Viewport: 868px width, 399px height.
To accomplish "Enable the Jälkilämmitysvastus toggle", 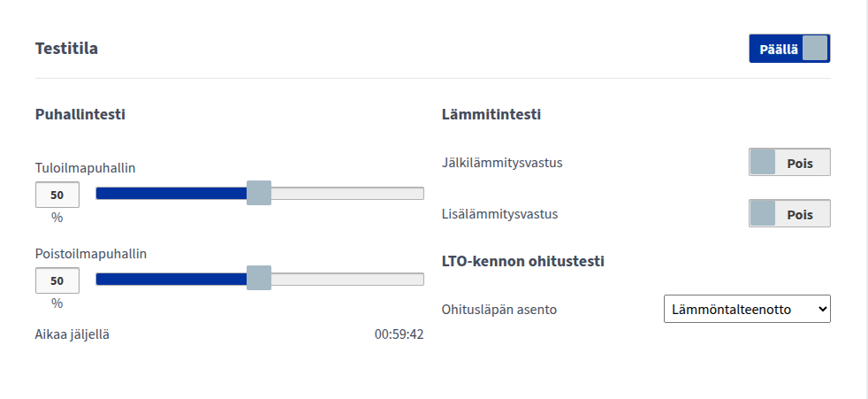I will [789, 163].
